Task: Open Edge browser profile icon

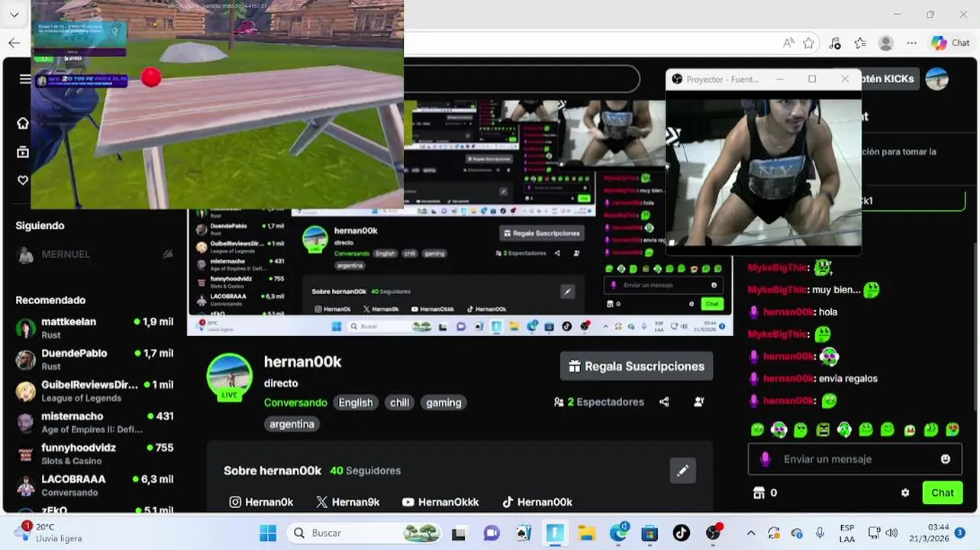Action: [x=886, y=43]
